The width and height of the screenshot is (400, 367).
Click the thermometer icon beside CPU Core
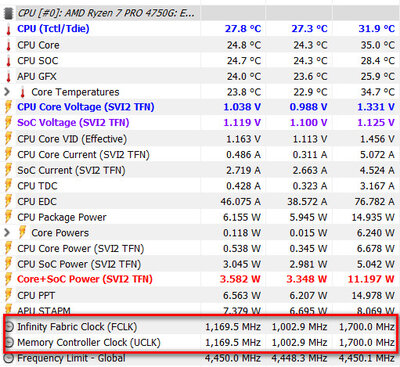pyautogui.click(x=8, y=45)
